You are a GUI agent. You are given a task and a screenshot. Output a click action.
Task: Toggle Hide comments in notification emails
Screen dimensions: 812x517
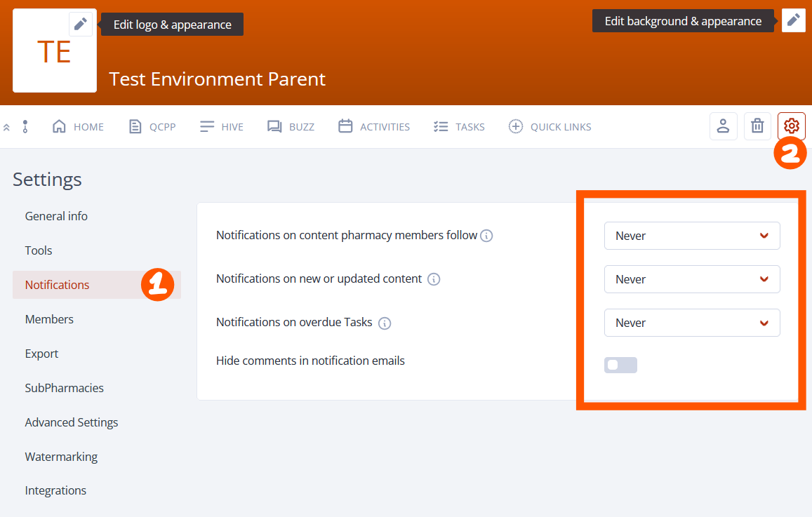[620, 365]
